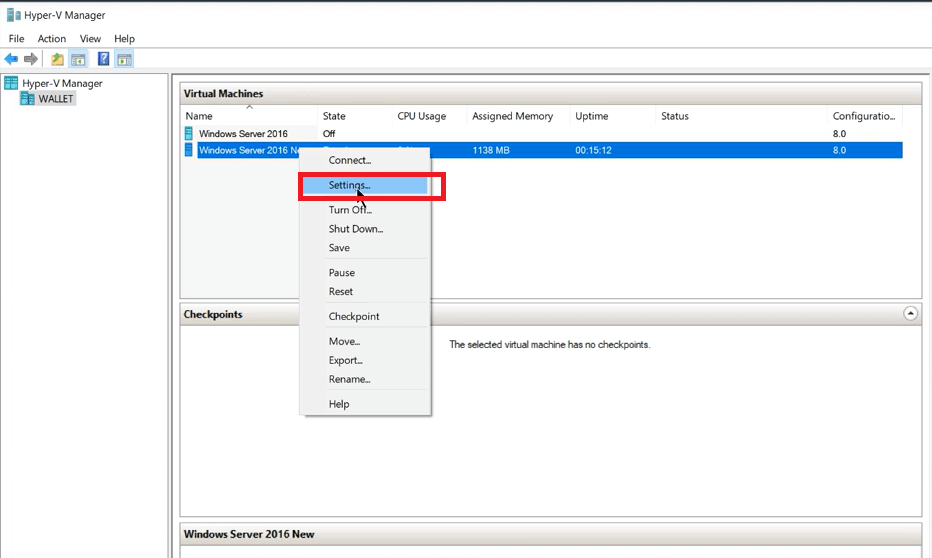Click VM icon of Windows Server 2016 New row
The height and width of the screenshot is (558, 932).
[189, 150]
